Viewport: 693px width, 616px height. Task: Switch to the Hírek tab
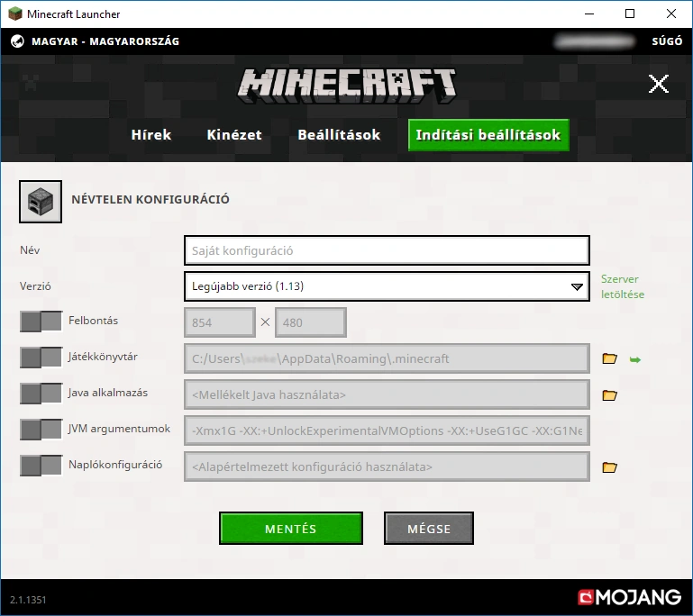tap(151, 135)
